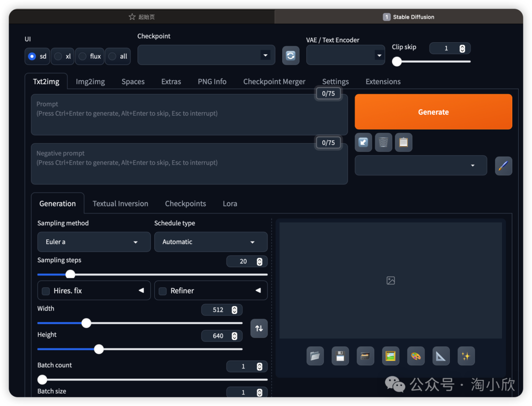
Task: Select the sd UI radio button
Action: click(32, 56)
